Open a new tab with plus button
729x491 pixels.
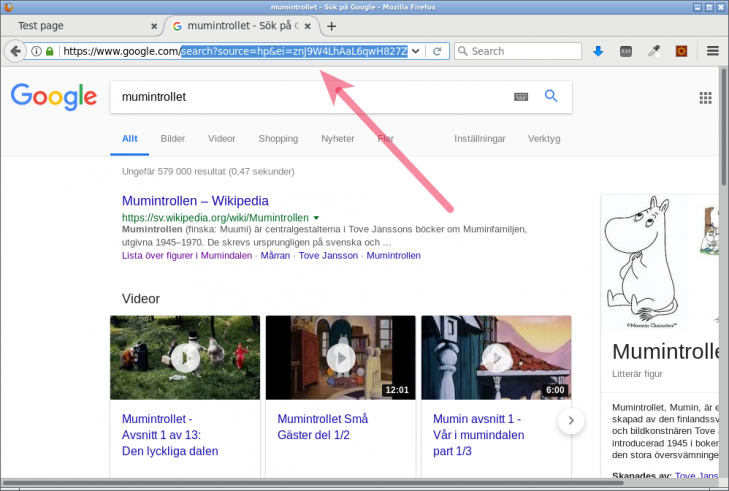point(331,27)
